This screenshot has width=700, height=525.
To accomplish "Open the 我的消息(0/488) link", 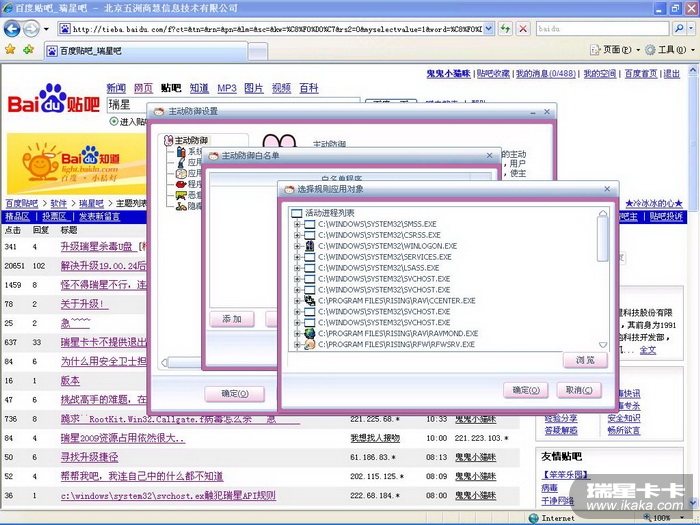I will pos(546,74).
